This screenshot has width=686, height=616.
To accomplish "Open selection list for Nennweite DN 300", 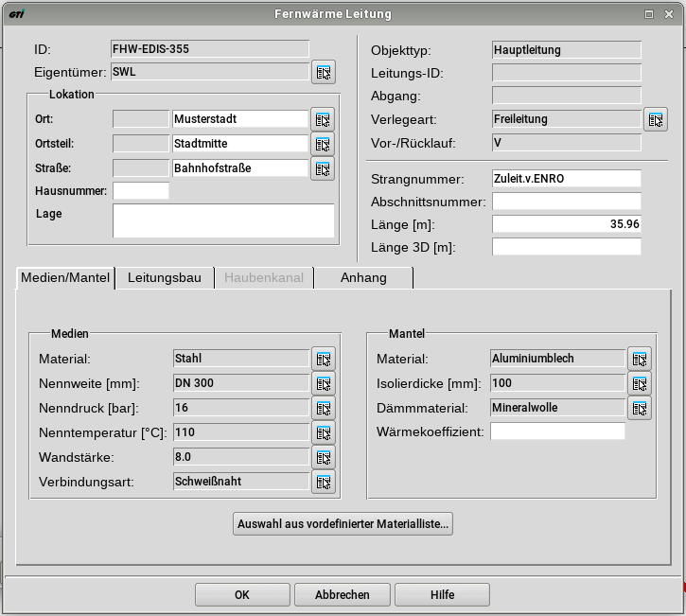I will pyautogui.click(x=324, y=383).
